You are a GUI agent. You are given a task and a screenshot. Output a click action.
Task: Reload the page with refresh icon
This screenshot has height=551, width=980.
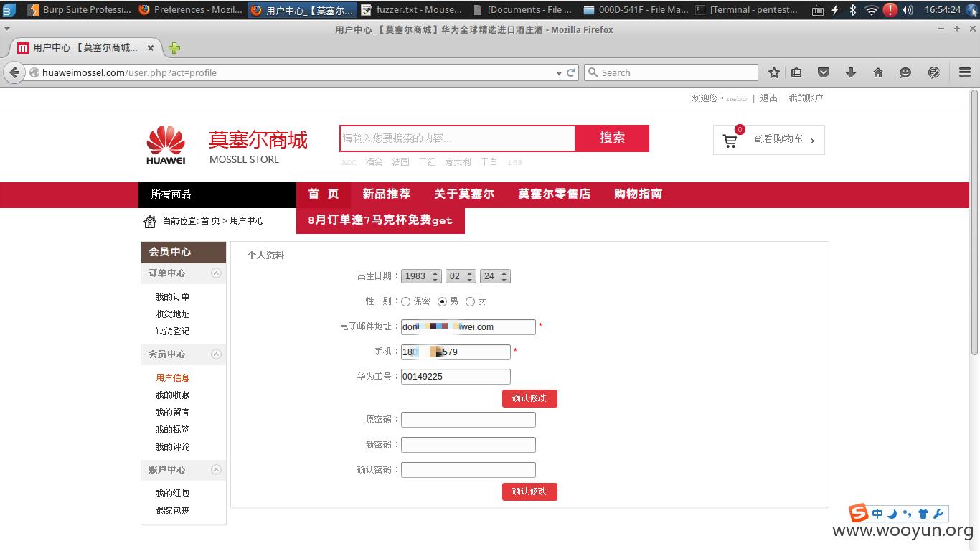point(571,72)
